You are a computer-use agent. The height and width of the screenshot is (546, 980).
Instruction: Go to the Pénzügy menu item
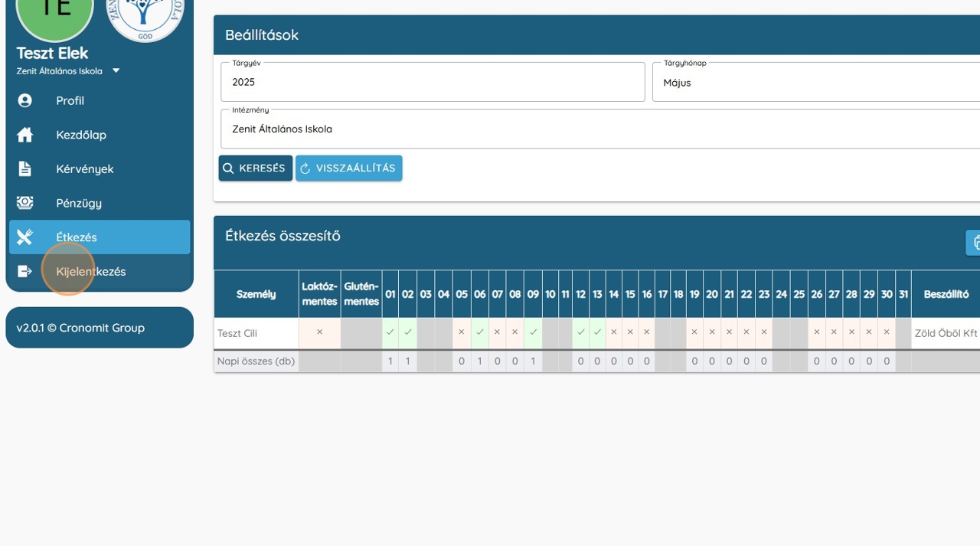coord(79,203)
